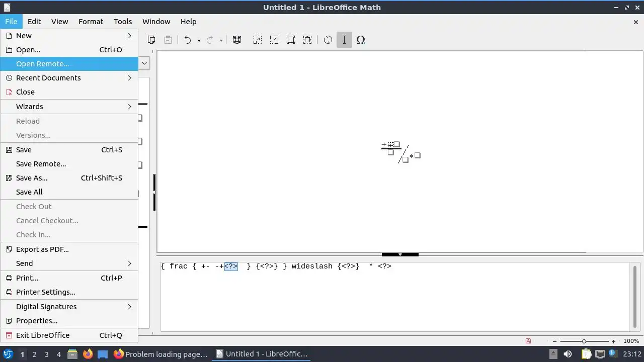Viewport: 644px width, 362px height.
Task: Click Close in the File menu
Action: click(69, 92)
